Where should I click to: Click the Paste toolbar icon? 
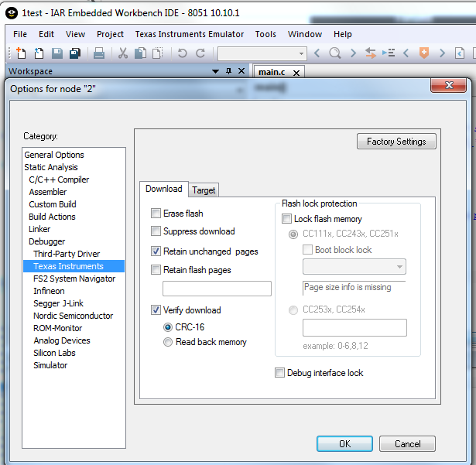click(x=158, y=53)
